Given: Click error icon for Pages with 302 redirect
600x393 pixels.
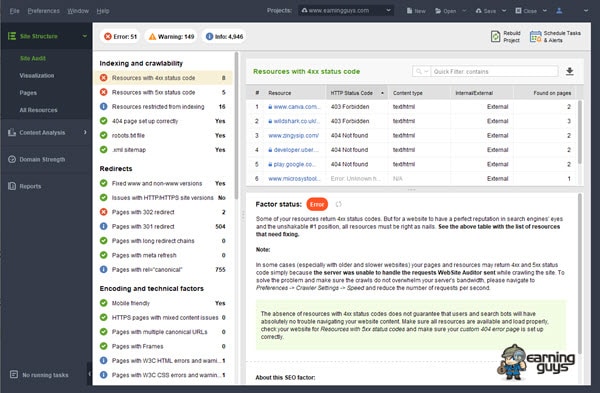Looking at the screenshot, I should coord(103,212).
